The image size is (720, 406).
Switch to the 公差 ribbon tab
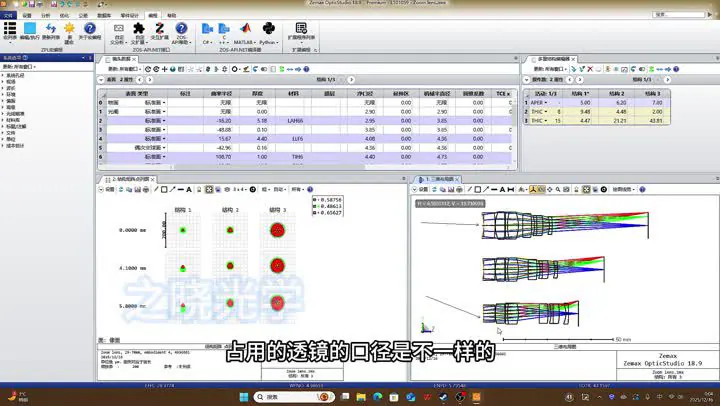[x=83, y=15]
